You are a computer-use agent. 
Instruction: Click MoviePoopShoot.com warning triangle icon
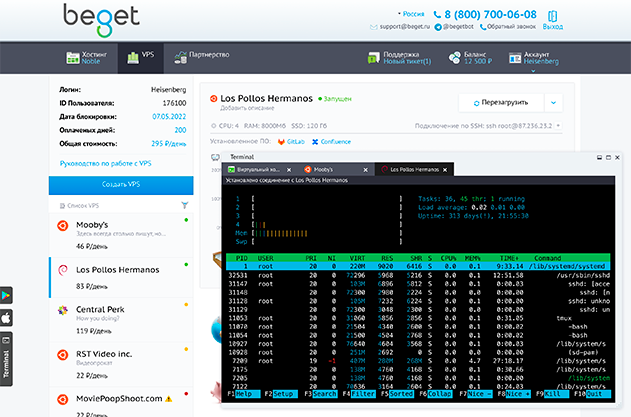[x=169, y=399]
